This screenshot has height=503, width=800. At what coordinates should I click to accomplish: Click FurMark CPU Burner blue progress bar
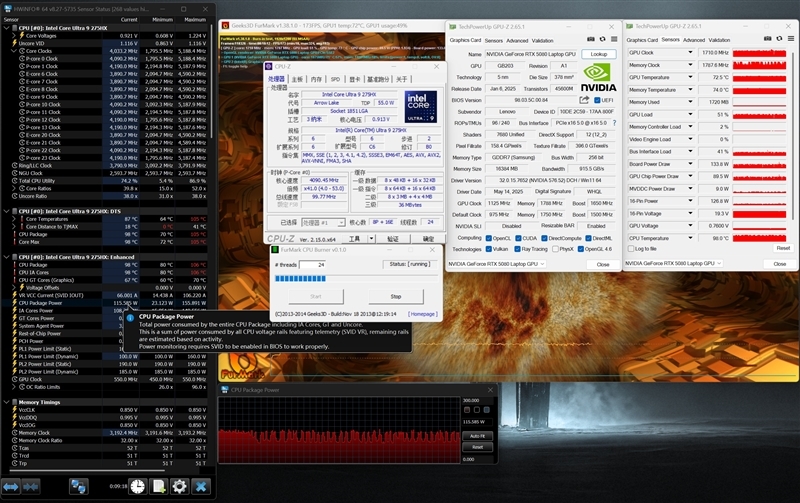tap(300, 278)
